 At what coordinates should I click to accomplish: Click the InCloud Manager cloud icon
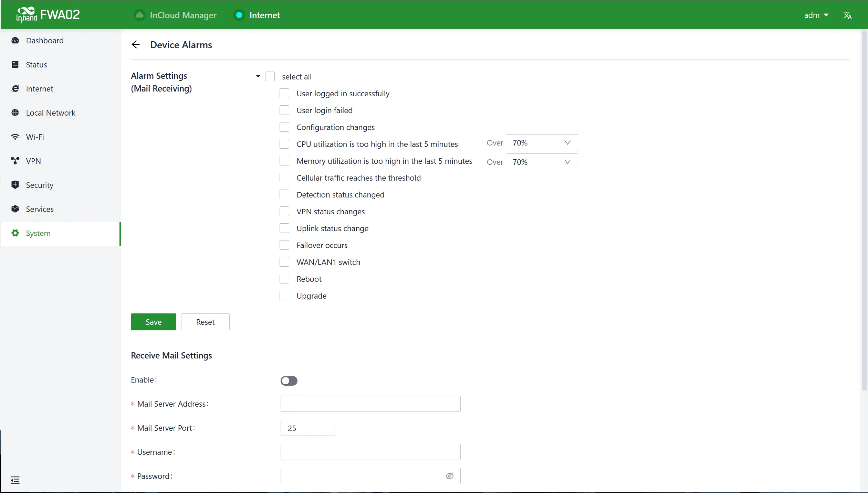(139, 15)
